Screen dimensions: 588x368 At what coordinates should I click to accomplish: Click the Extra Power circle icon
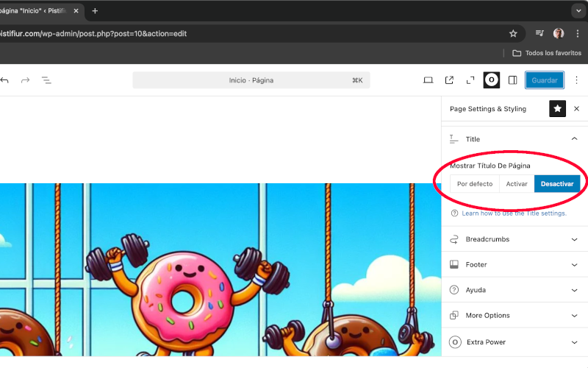click(x=455, y=342)
